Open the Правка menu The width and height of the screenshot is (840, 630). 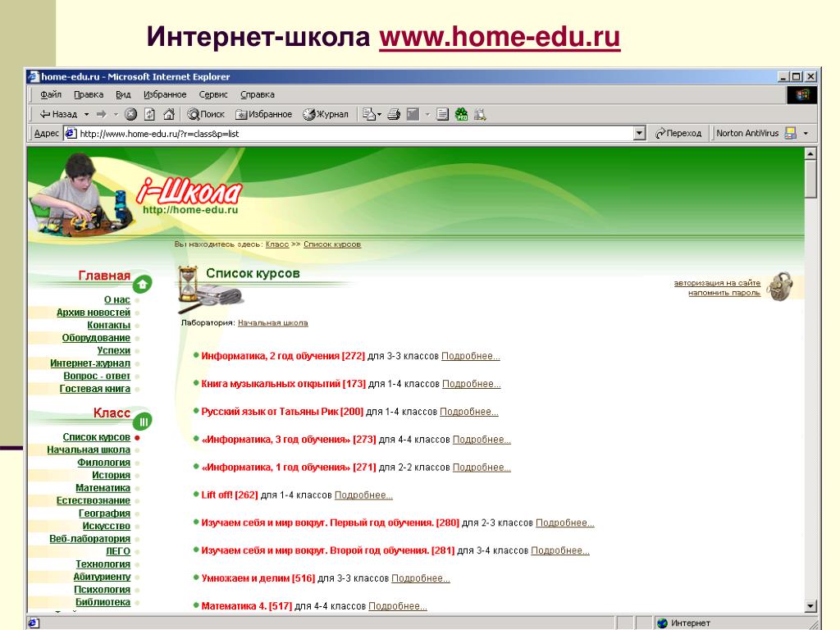[x=89, y=94]
